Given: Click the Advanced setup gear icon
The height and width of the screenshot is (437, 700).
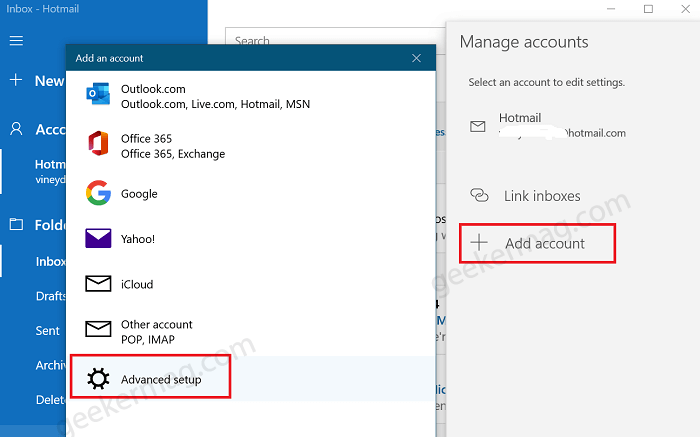Looking at the screenshot, I should coord(98,379).
